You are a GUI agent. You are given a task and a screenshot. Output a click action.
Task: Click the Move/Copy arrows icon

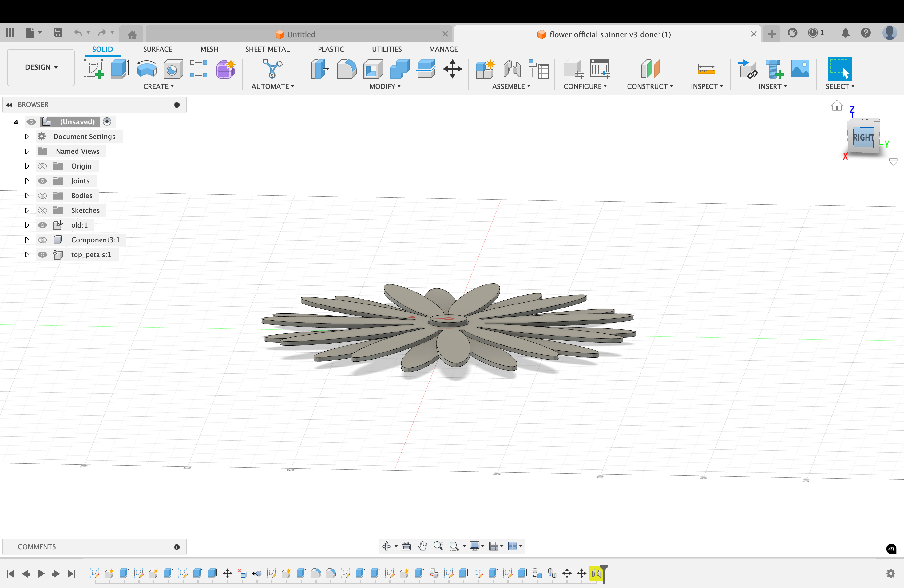pos(452,69)
